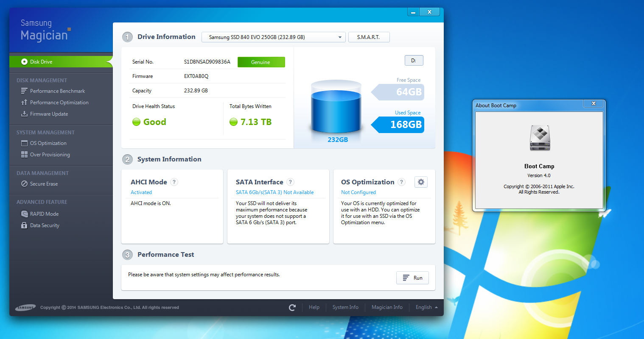Click the 168GB Used Space indicator
This screenshot has height=339, width=644.
coord(398,125)
